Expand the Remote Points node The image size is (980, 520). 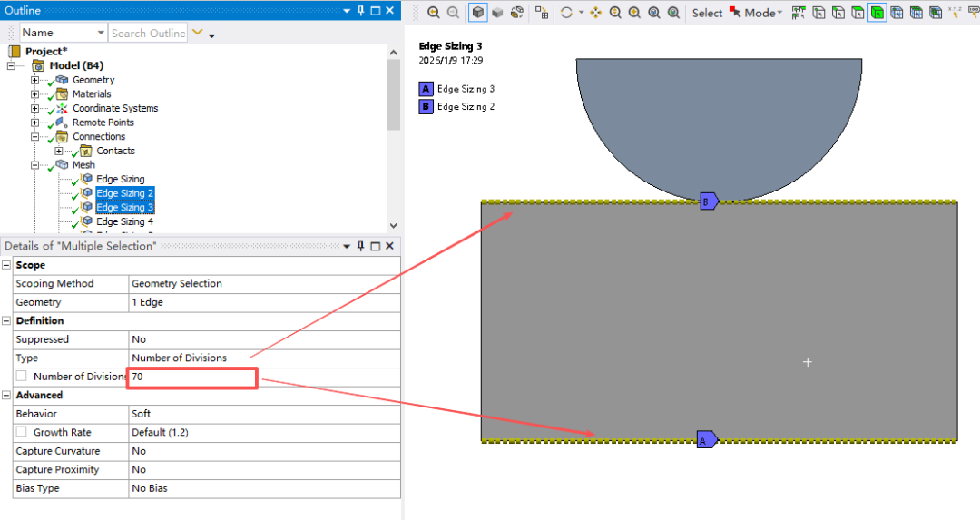35,123
